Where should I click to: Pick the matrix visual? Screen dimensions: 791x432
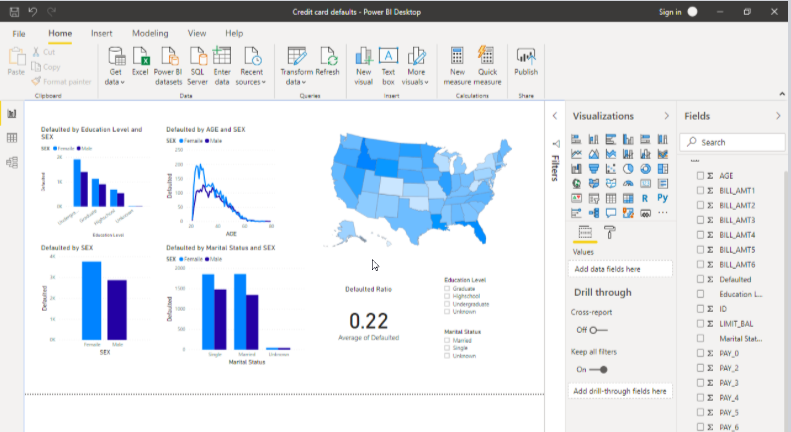tap(628, 198)
